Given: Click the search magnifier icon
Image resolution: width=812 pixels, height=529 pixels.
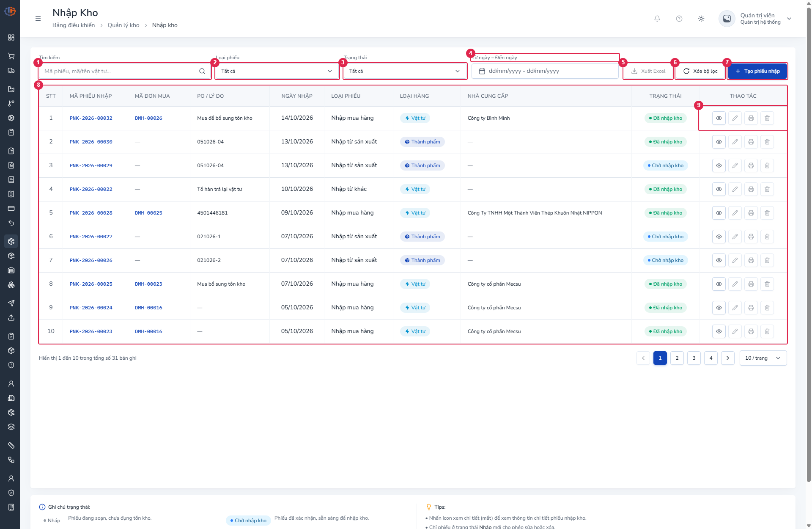Looking at the screenshot, I should [202, 71].
